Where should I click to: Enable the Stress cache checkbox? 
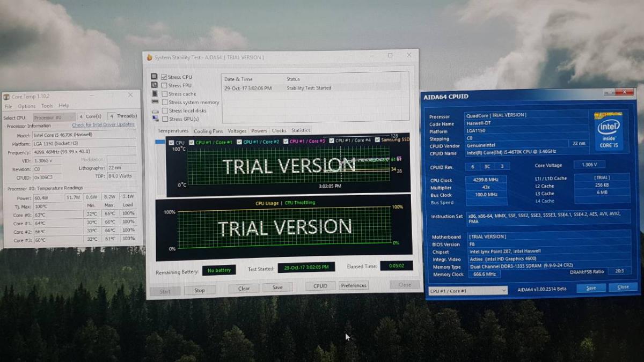pos(165,94)
